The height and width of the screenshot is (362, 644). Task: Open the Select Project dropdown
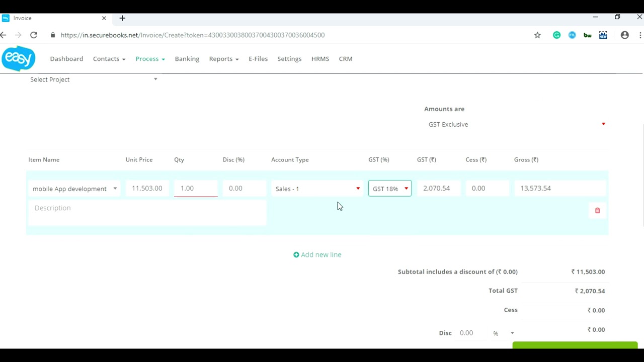94,79
